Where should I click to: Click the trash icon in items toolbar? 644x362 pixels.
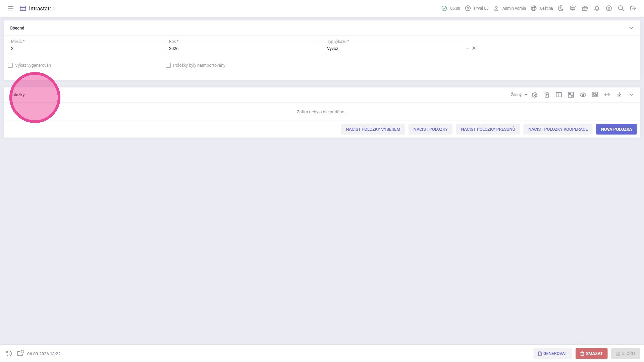click(547, 95)
